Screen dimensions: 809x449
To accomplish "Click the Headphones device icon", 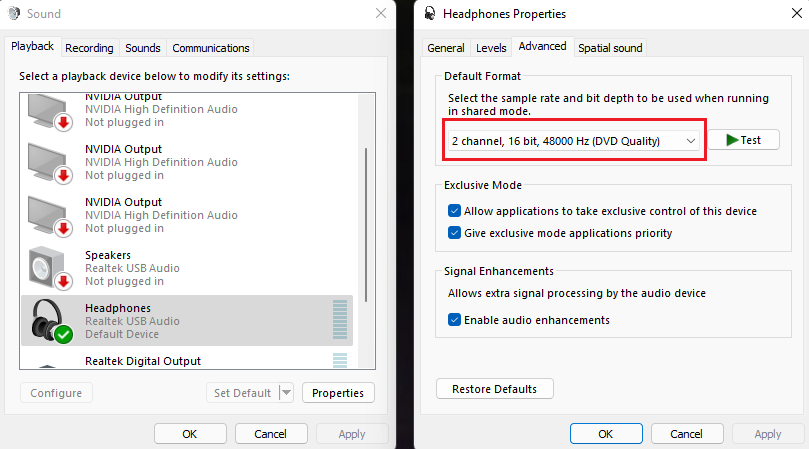I will tap(48, 320).
